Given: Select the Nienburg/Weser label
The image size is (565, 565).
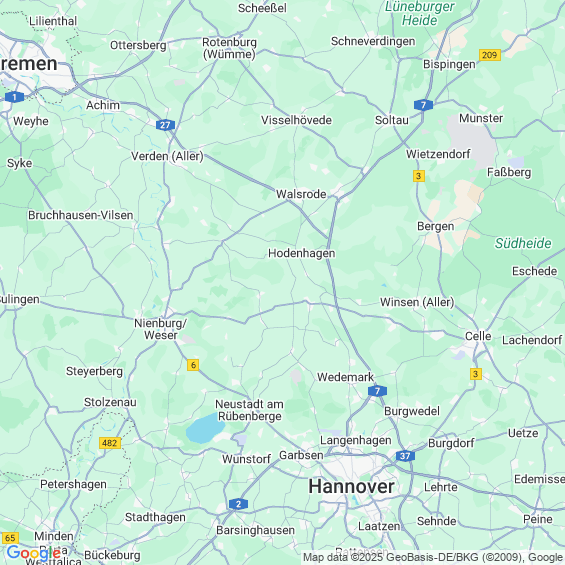Looking at the screenshot, I should (x=160, y=329).
